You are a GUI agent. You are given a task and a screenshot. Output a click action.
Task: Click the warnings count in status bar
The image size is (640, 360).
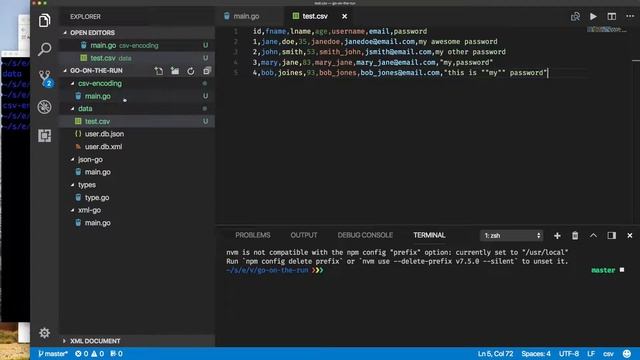tap(97, 353)
